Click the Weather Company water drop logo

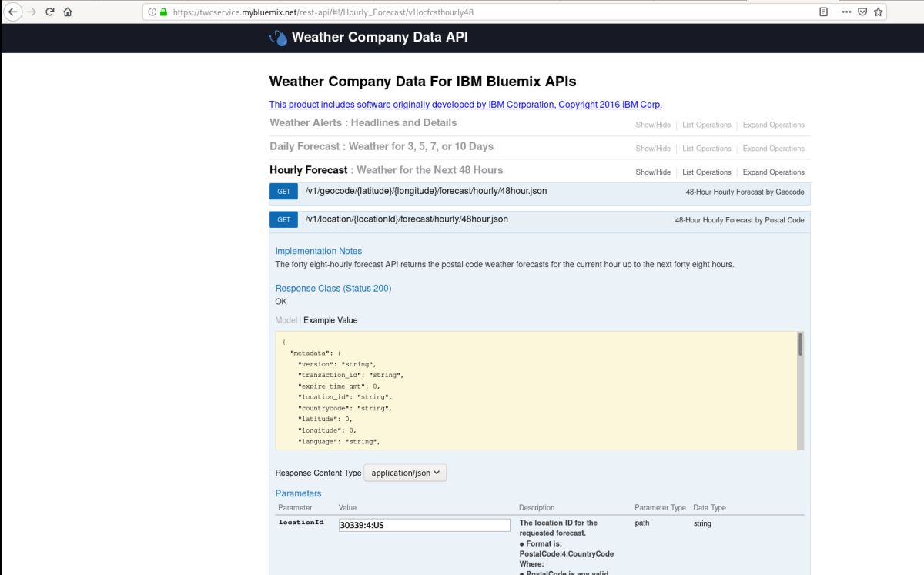(278, 37)
